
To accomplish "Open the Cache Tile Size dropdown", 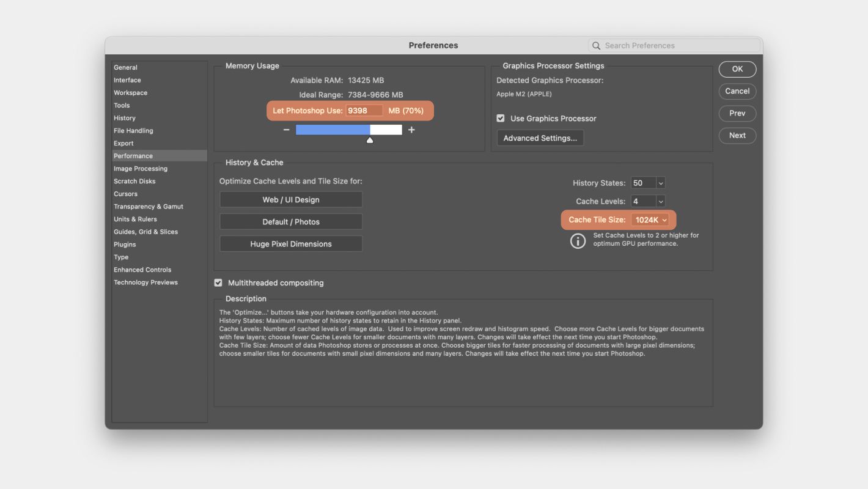I will 650,220.
